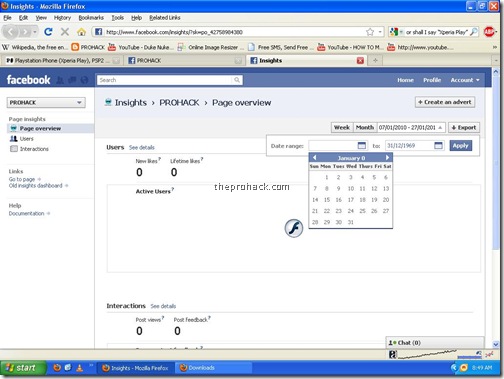Open the File menu

click(x=7, y=18)
